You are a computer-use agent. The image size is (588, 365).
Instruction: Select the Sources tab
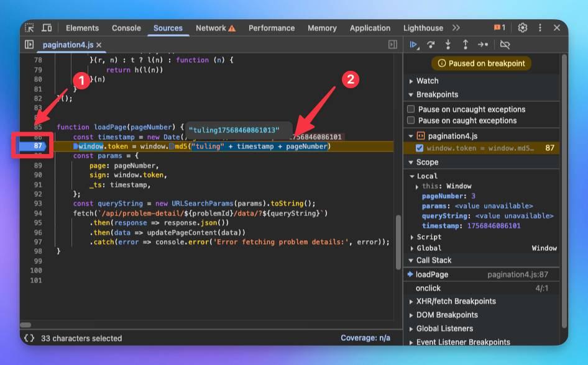coord(168,28)
